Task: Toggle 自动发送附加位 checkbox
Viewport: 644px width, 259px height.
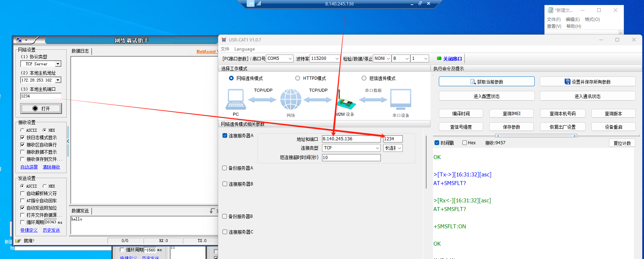Action: point(22,208)
